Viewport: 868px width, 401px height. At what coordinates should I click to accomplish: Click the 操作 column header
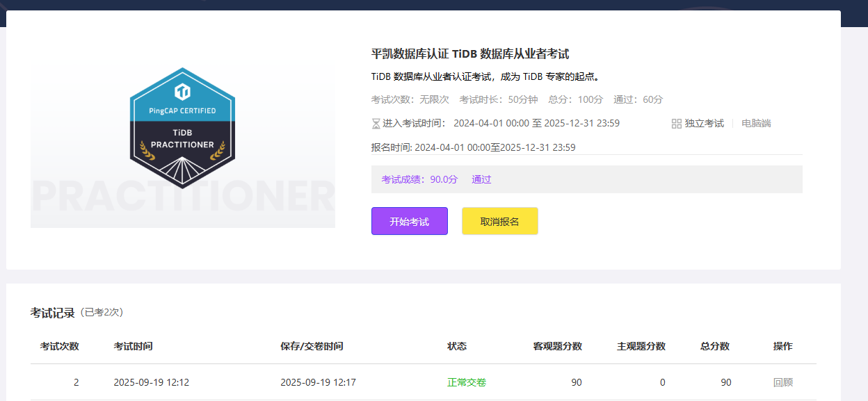(x=782, y=346)
